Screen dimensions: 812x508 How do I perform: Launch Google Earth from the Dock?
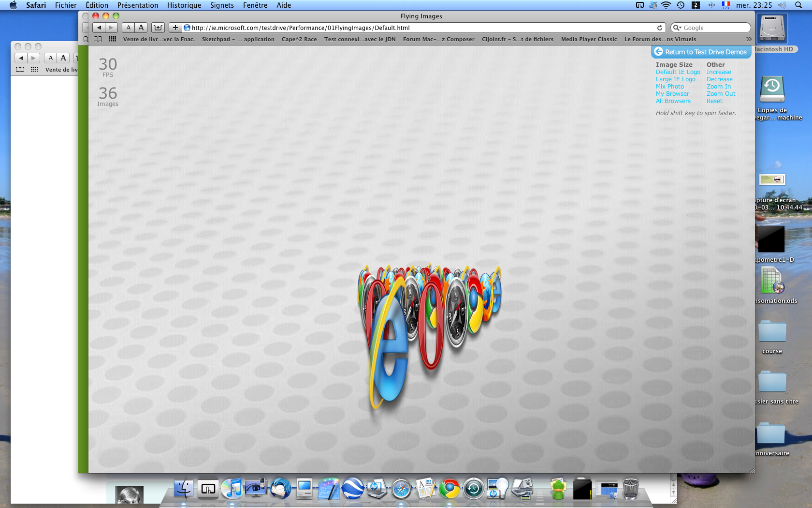(353, 489)
